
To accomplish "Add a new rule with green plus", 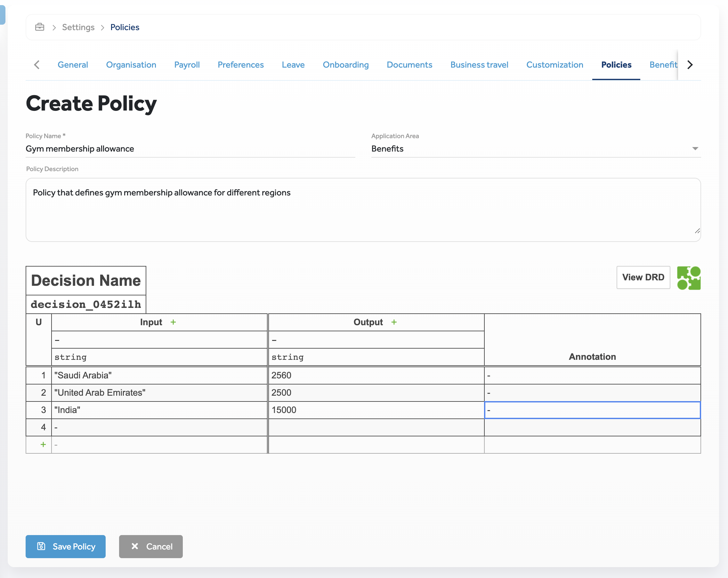I will (43, 444).
